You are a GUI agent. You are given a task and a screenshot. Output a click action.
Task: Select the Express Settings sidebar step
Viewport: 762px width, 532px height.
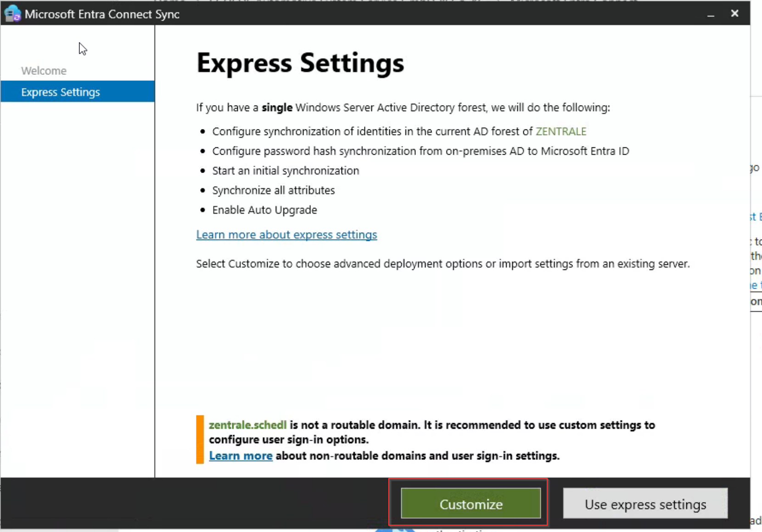(60, 92)
